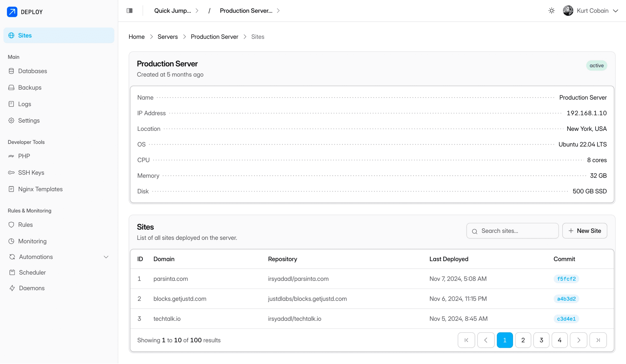
Task: Click the New Site button
Action: pos(584,231)
